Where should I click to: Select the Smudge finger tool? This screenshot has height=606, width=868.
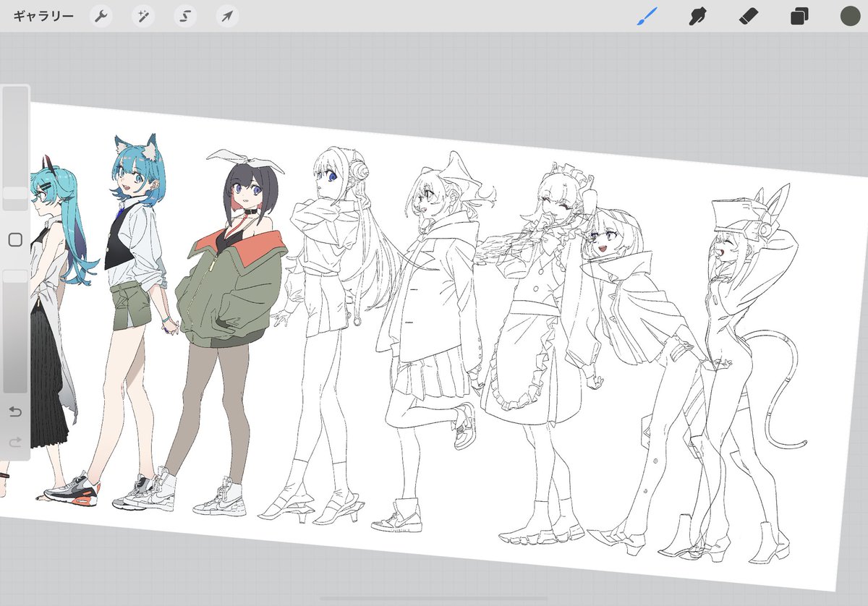697,16
